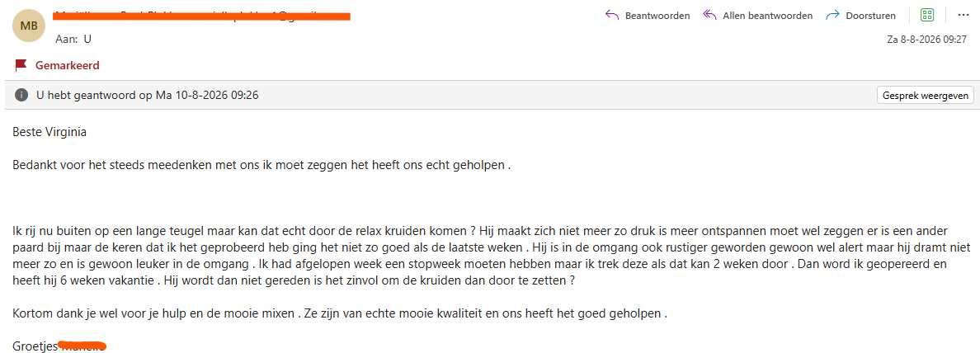This screenshot has height=353, width=980.
Task: Click the Allen beantwoorden double-arrow icon
Action: [x=709, y=15]
